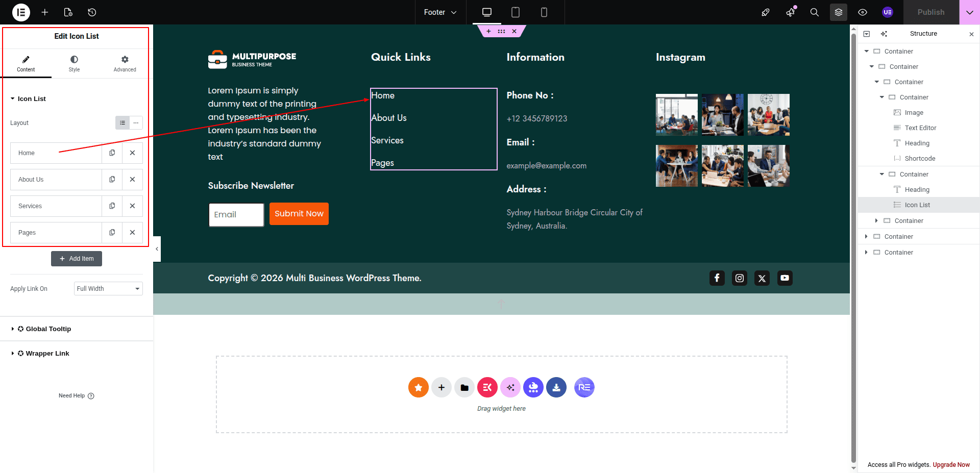
Task: Click the UE plugin icon in top bar
Action: pyautogui.click(x=888, y=12)
